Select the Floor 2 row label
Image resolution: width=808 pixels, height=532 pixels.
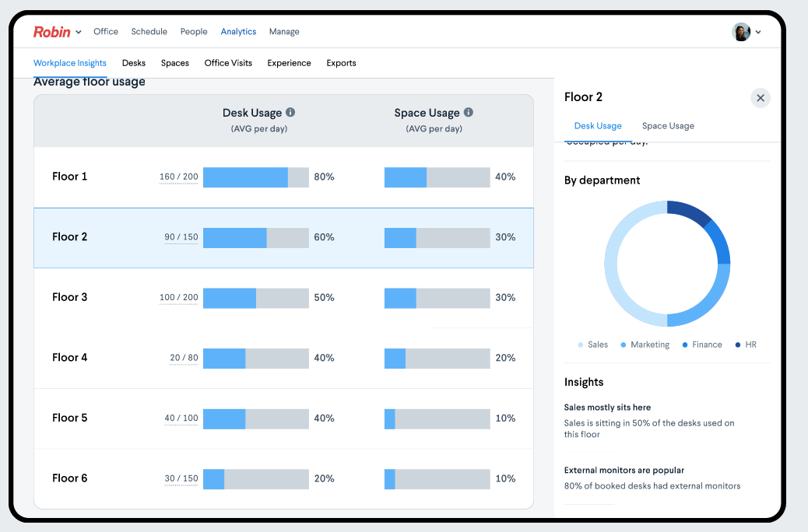69,237
